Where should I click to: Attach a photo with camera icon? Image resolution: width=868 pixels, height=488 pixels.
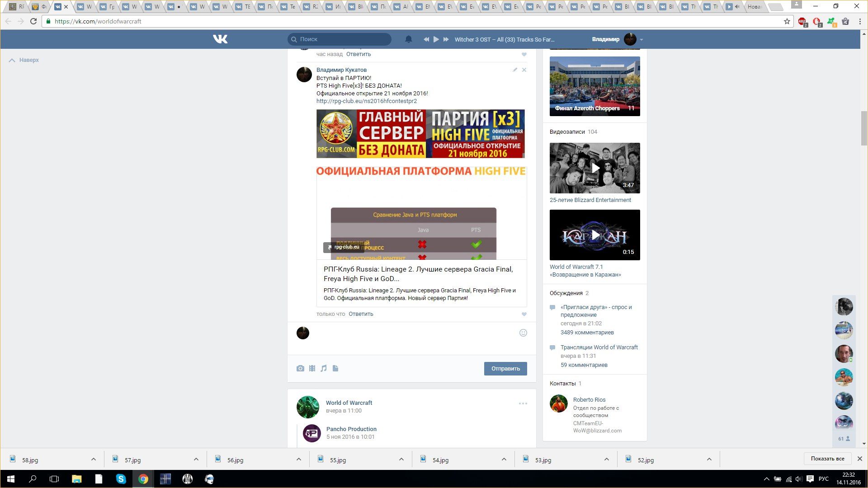pos(300,368)
